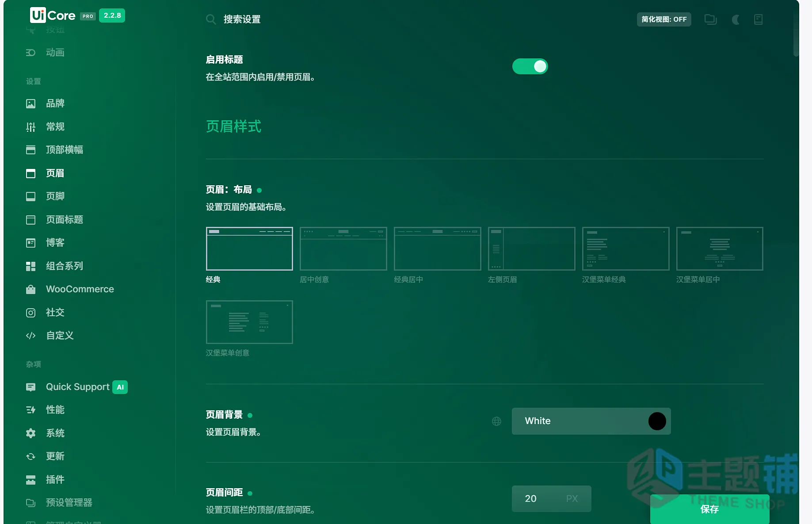The height and width of the screenshot is (524, 812).
Task: Click the 搜索设置 search field
Action: click(242, 19)
